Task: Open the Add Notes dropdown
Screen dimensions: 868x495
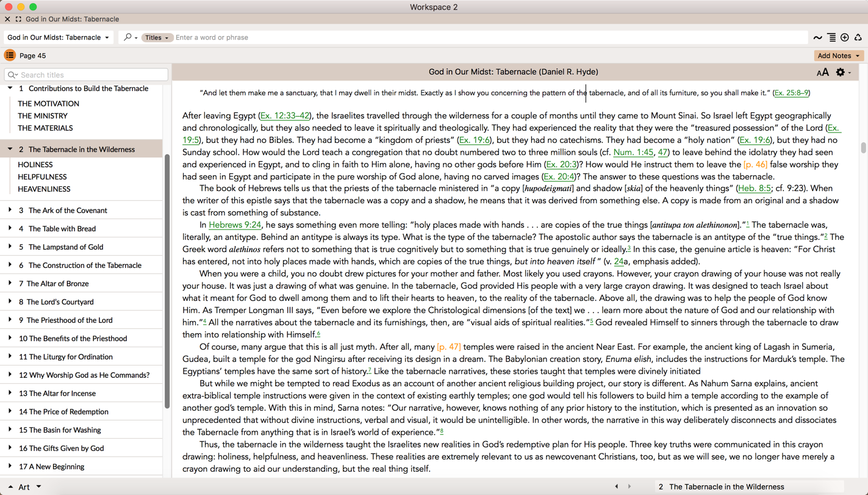Action: coord(839,56)
